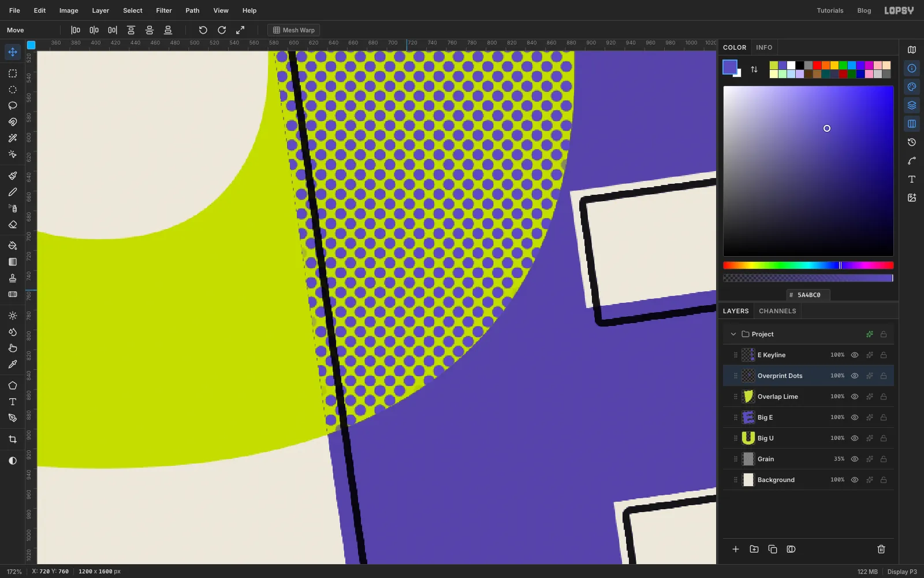The width and height of the screenshot is (924, 578).
Task: Open the Path menu
Action: (192, 10)
